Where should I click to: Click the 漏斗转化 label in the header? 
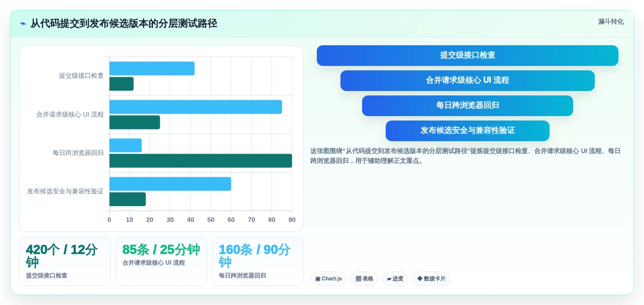611,22
